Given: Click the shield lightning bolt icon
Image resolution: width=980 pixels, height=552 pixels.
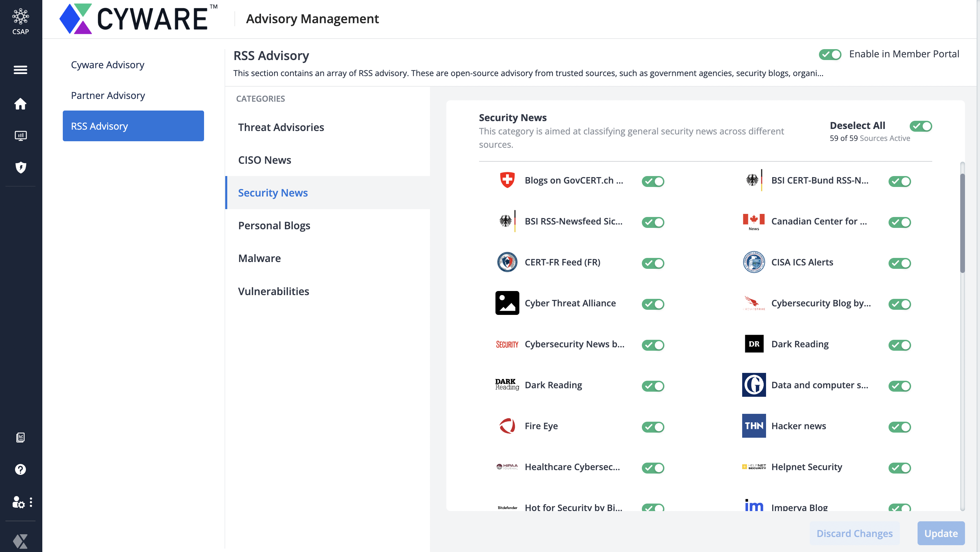Looking at the screenshot, I should pos(20,168).
